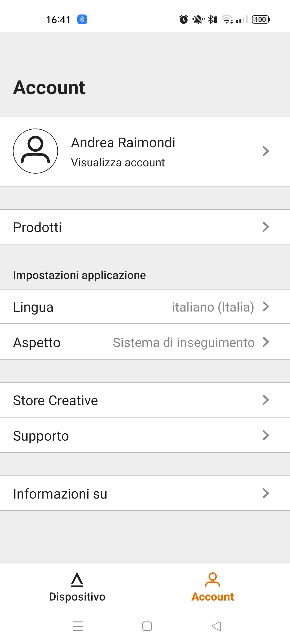Expand Prodotti using its chevron arrow

(266, 227)
